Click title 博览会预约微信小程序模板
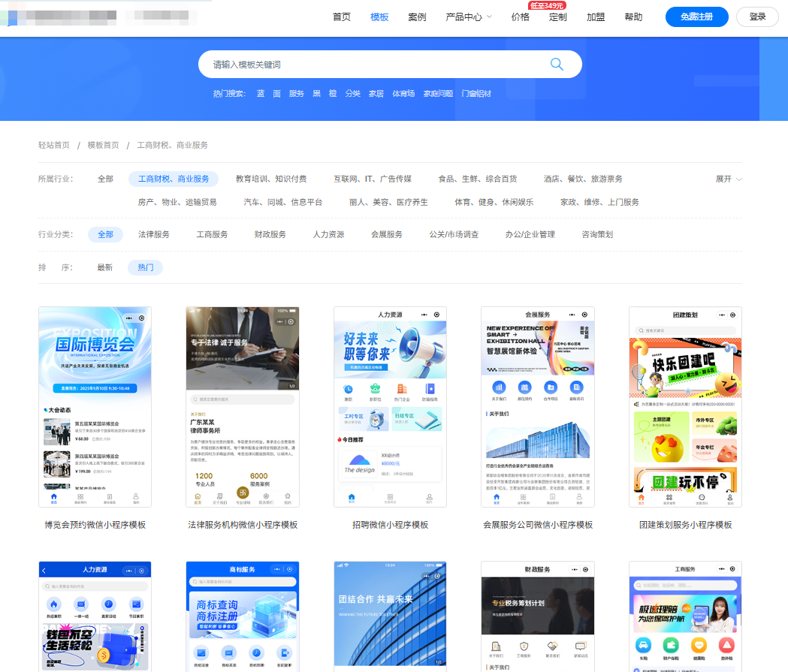The image size is (788, 672). [95, 525]
